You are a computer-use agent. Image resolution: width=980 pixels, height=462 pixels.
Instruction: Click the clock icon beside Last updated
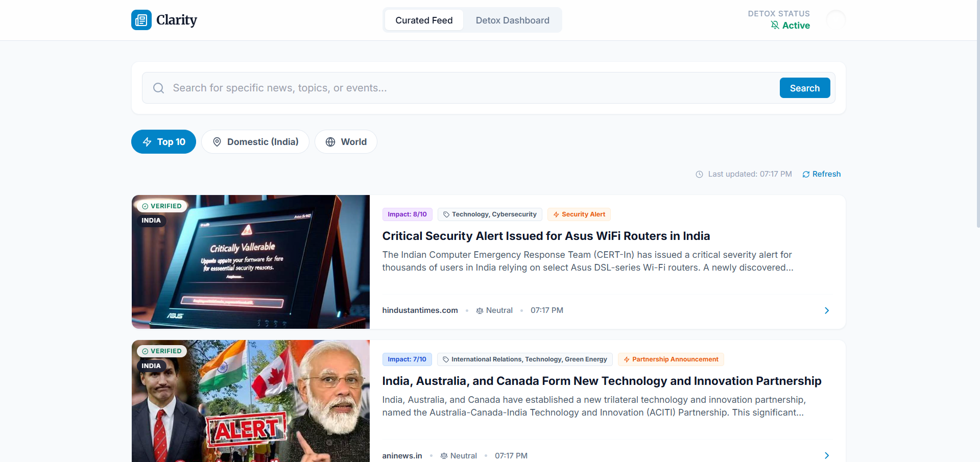pyautogui.click(x=699, y=175)
